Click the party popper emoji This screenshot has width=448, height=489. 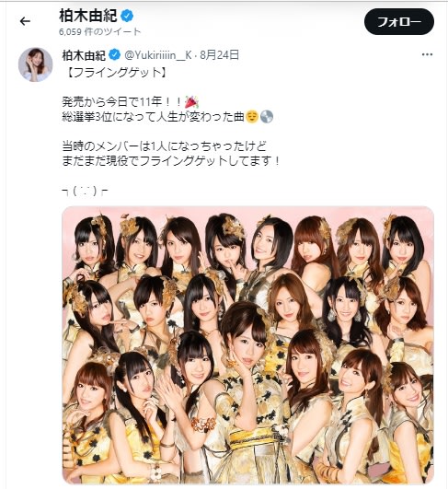tap(191, 101)
